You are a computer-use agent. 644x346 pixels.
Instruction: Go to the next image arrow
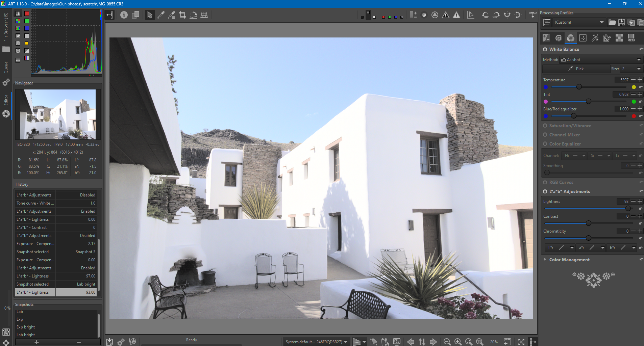pos(433,342)
